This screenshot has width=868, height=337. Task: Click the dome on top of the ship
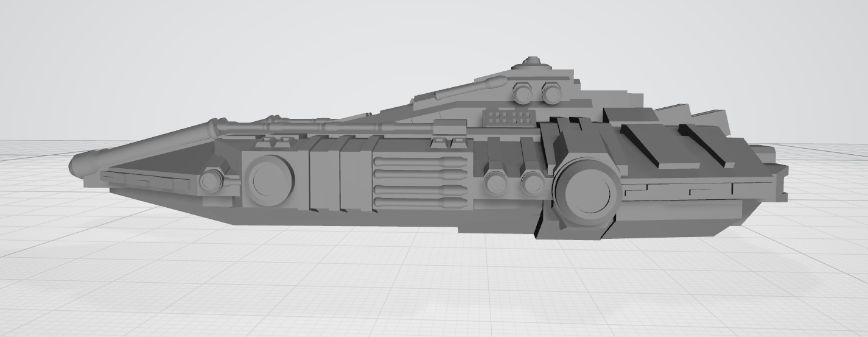533,61
